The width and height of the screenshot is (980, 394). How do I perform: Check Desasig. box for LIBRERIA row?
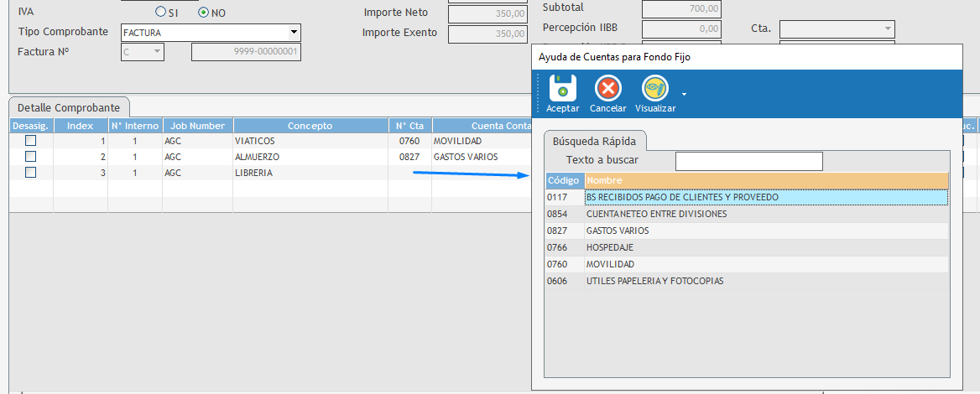point(31,173)
